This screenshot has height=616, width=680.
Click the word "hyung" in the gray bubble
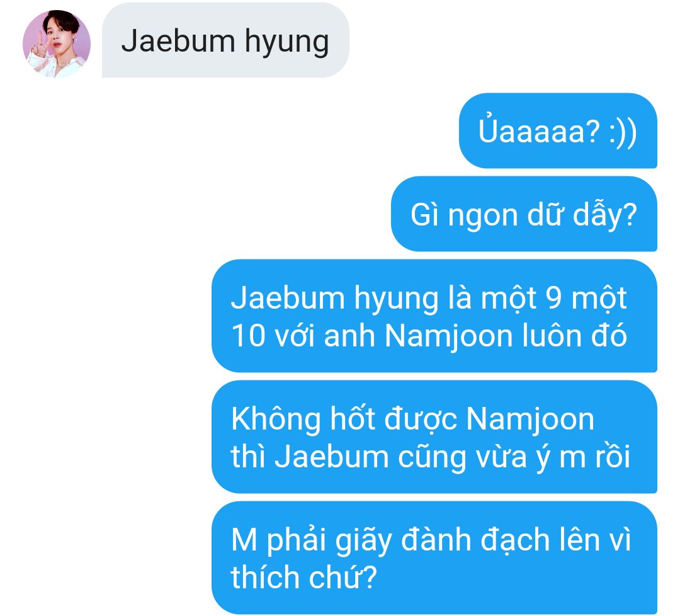pyautogui.click(x=286, y=42)
